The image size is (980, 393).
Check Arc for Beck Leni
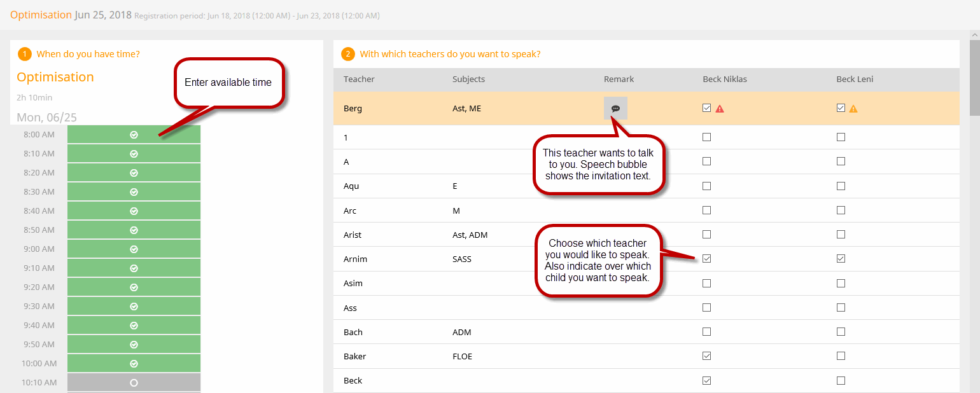[x=841, y=210]
